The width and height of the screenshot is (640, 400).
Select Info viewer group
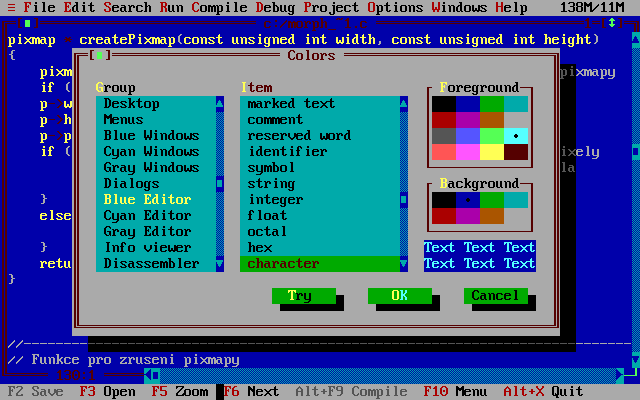tap(156, 248)
